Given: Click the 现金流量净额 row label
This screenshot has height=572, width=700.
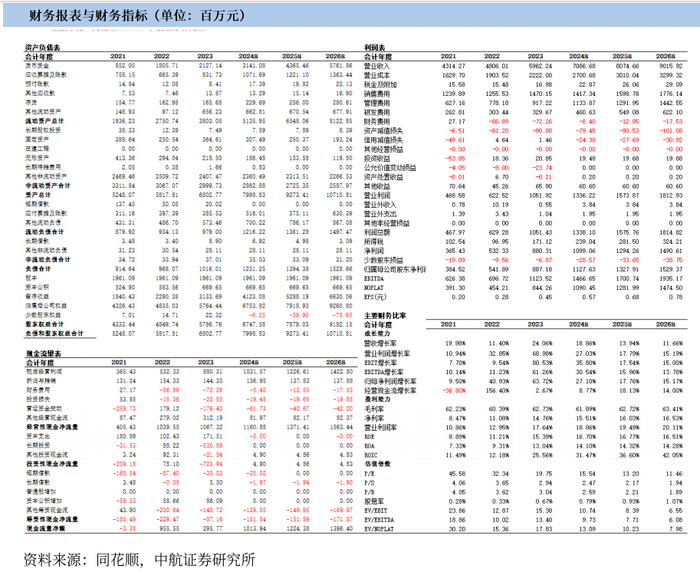Looking at the screenshot, I should coord(46,528).
